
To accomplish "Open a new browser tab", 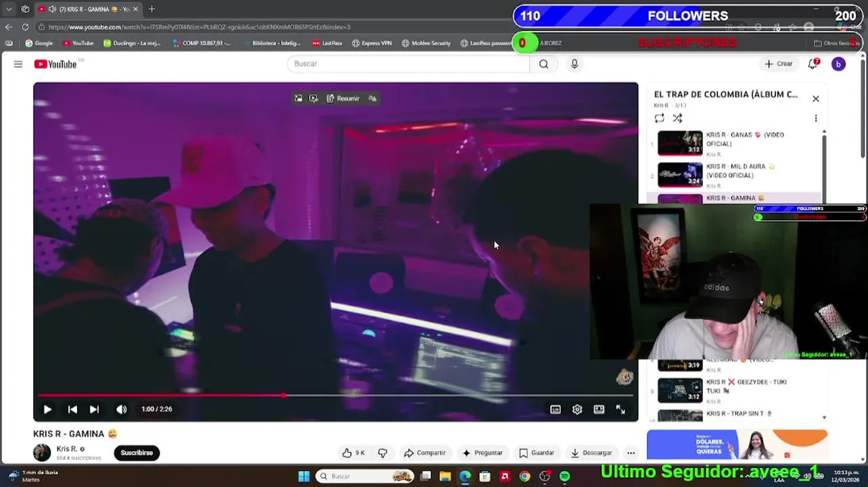I will pyautogui.click(x=151, y=9).
